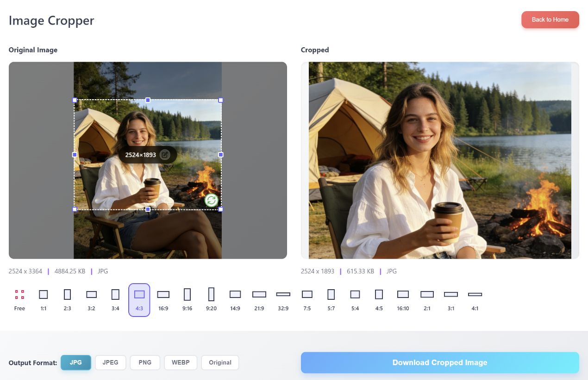Click the right-middle crop handle
This screenshot has width=588, height=380.
pyautogui.click(x=221, y=154)
